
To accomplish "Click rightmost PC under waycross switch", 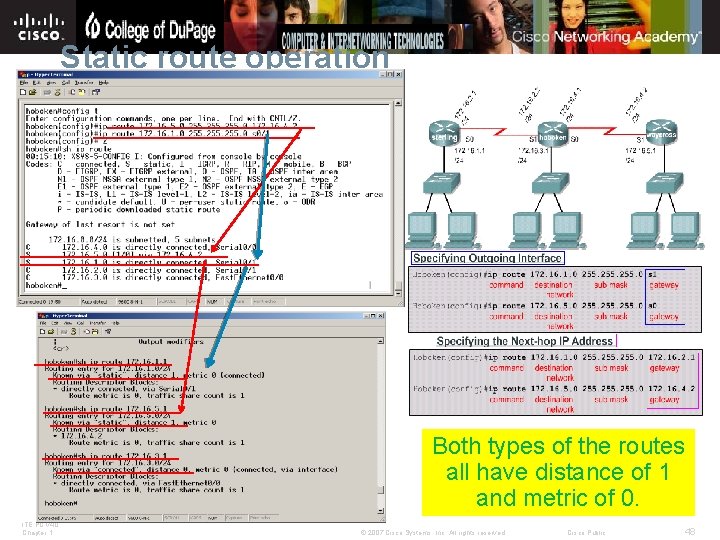I will (x=687, y=230).
